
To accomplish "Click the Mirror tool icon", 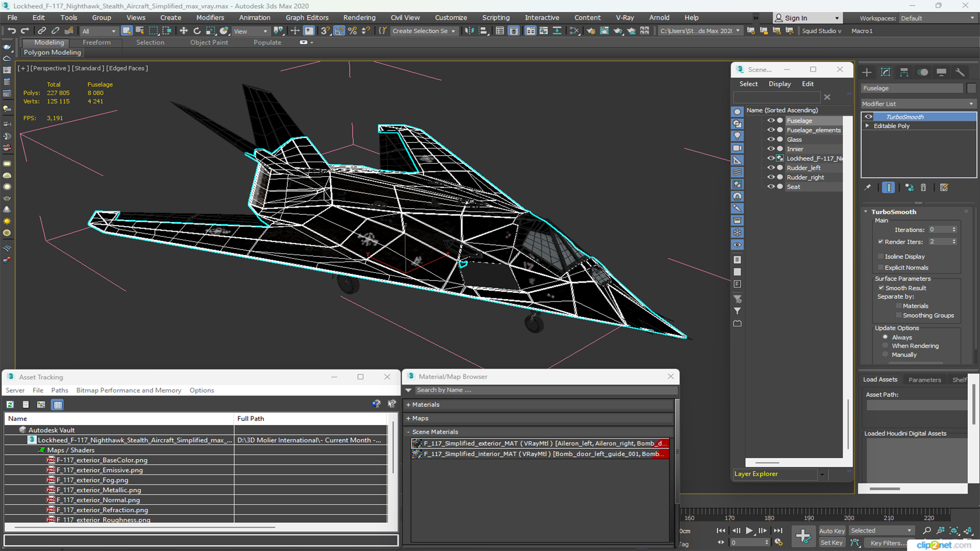I will point(469,31).
